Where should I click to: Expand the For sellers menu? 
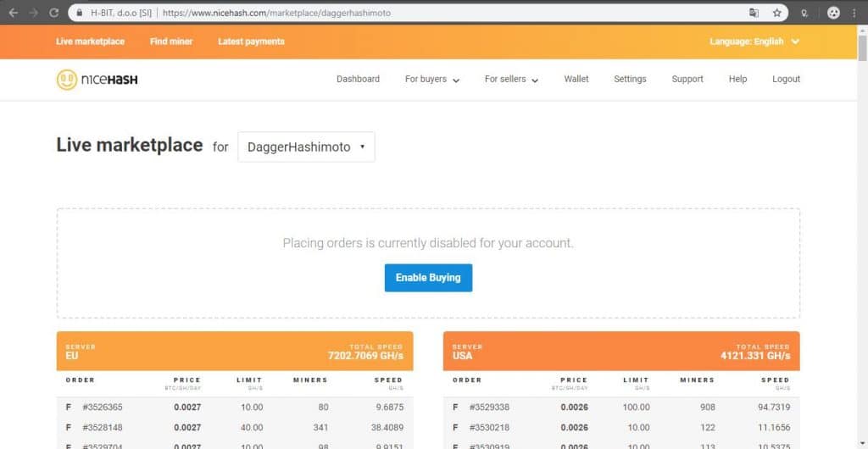[x=511, y=80]
